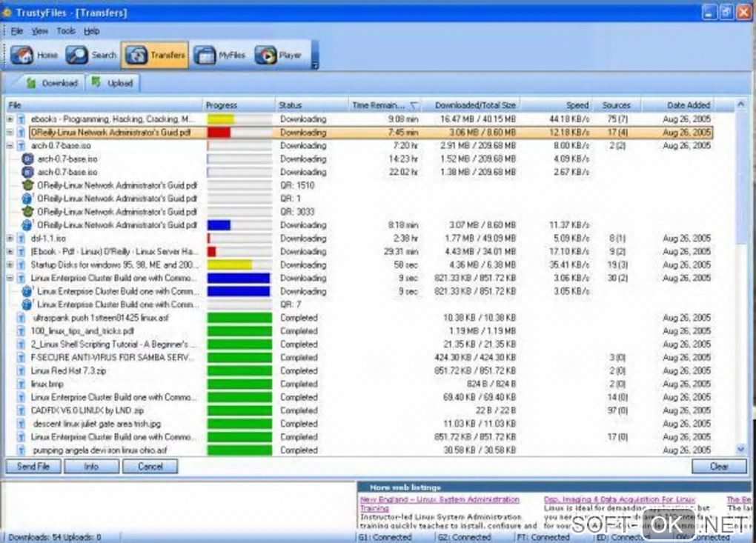Click globe icon of QR: 7 row
The height and width of the screenshot is (543, 756).
click(27, 304)
